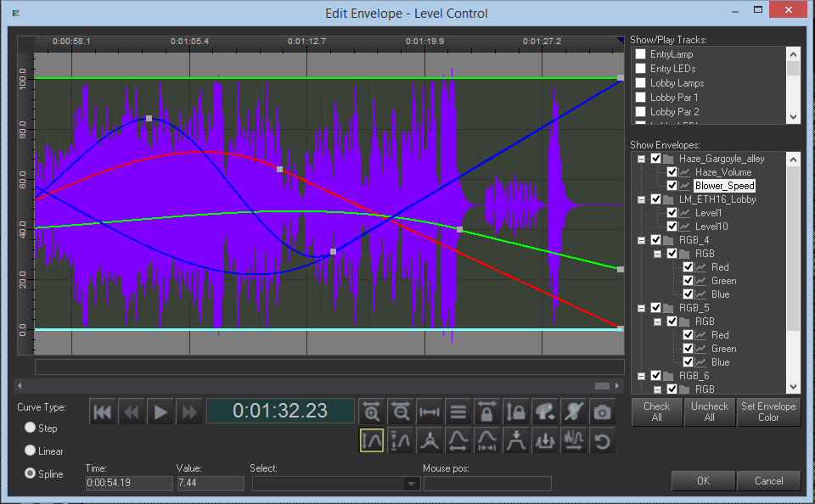
Task: Open the Select dropdown list
Action: coord(412,484)
